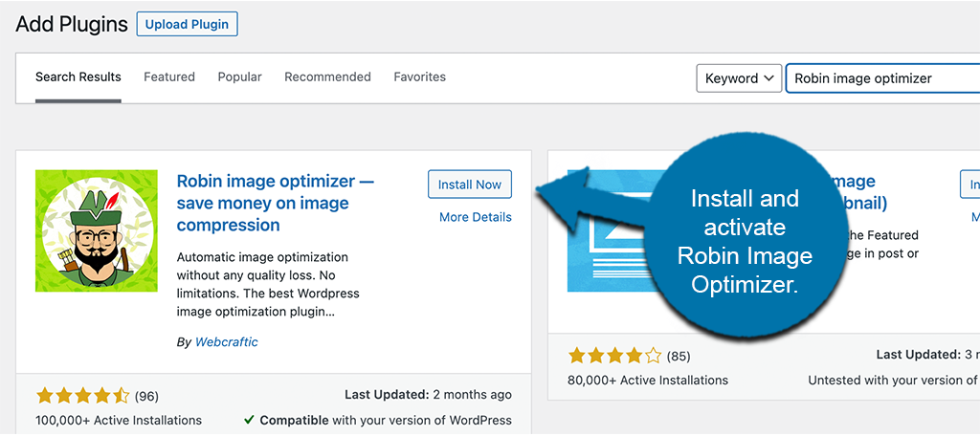The width and height of the screenshot is (980, 436).
Task: Click the Automatic image optimization description text
Action: click(268, 284)
